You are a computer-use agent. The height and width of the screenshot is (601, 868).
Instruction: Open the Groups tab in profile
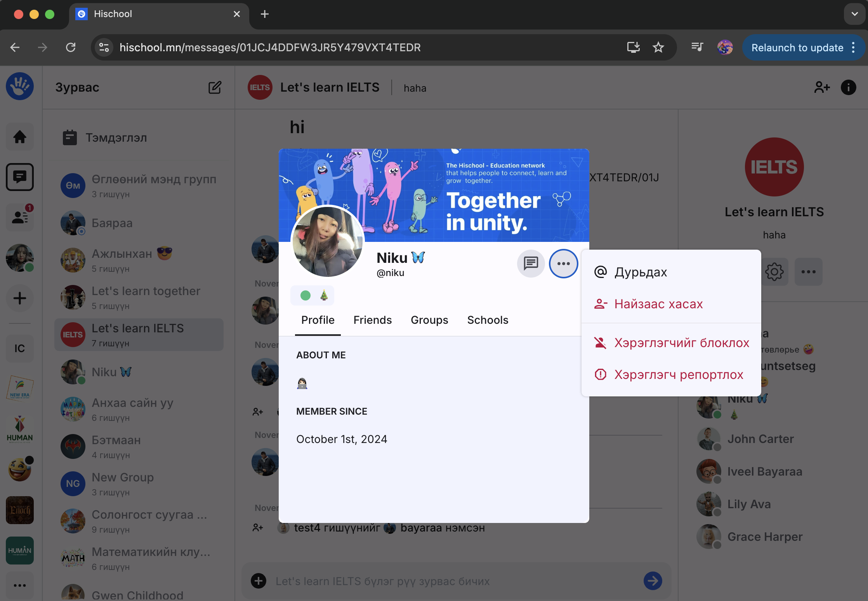(429, 320)
